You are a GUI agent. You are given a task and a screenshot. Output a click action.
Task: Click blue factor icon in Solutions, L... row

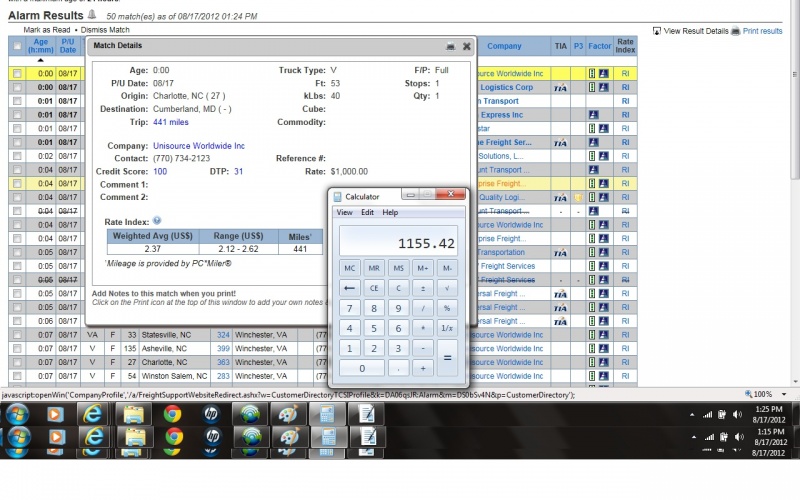[x=604, y=156]
